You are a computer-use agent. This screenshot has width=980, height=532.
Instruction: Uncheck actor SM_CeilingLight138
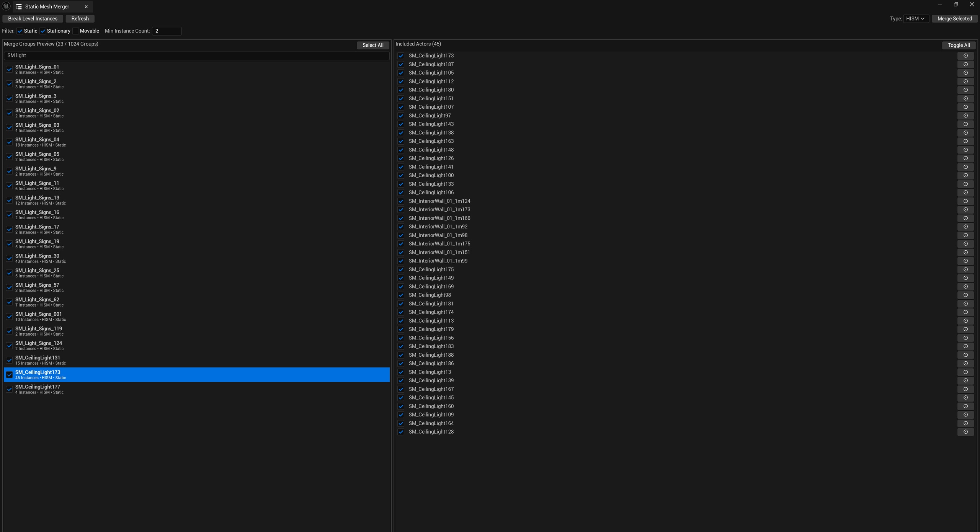tap(401, 133)
